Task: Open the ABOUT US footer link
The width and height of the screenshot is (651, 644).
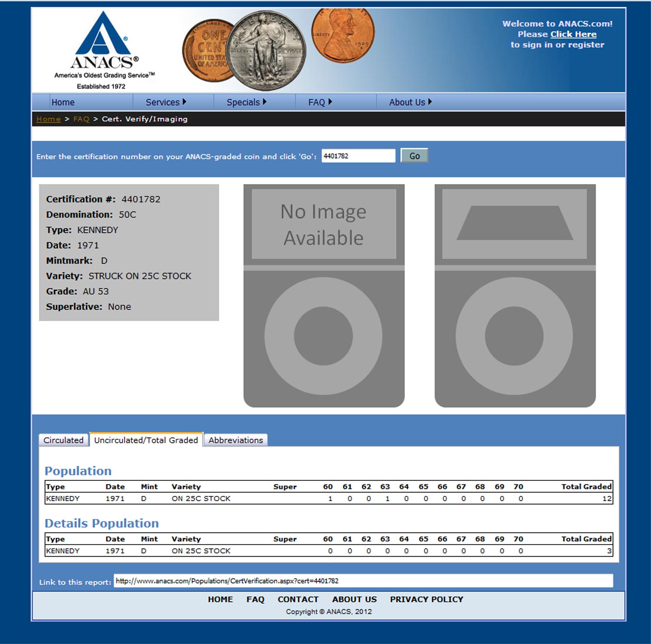Action: (x=355, y=599)
